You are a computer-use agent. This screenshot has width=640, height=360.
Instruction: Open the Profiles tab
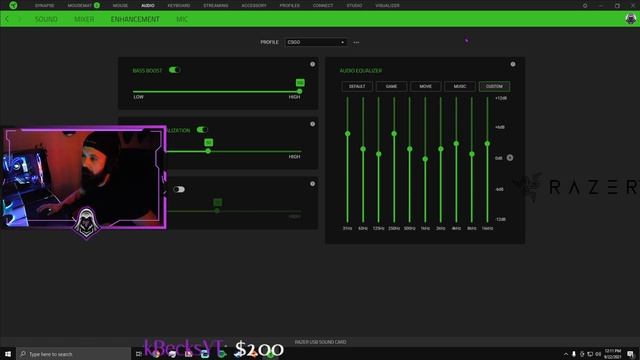coord(290,6)
